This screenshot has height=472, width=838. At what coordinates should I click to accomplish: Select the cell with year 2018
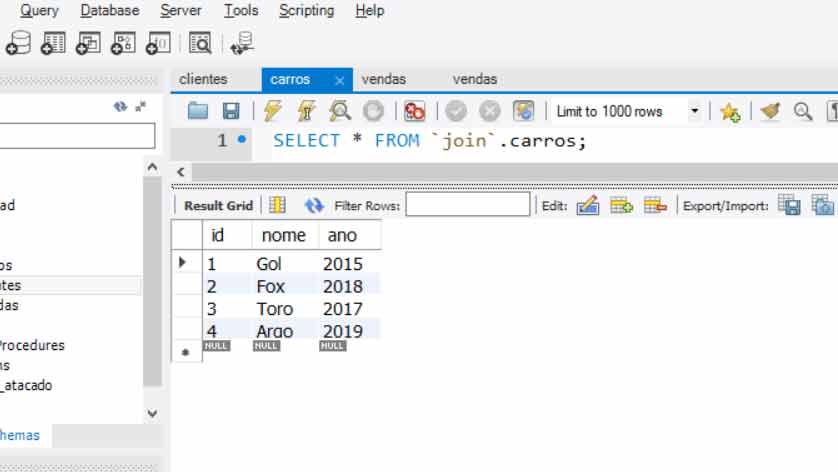pos(350,286)
